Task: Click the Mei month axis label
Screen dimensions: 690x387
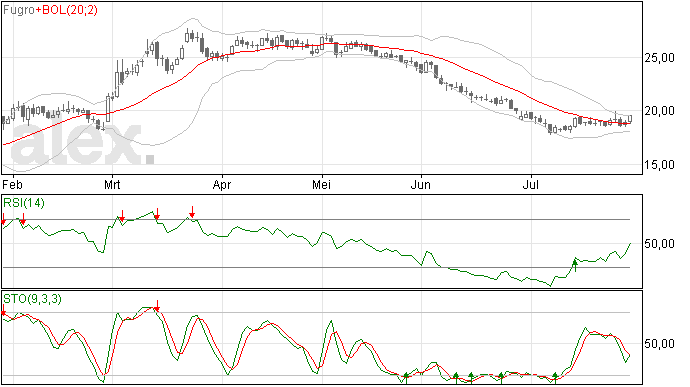Action: [x=321, y=184]
